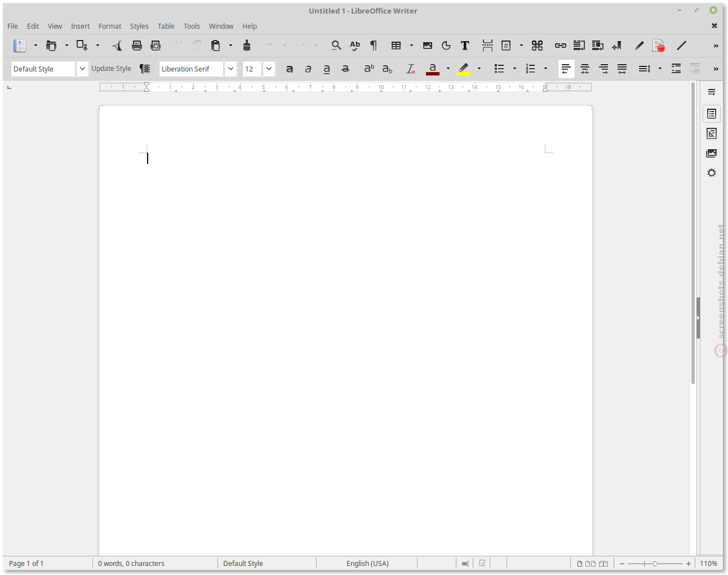Expand the font size 12 dropdown
The height and width of the screenshot is (575, 728).
tap(269, 69)
